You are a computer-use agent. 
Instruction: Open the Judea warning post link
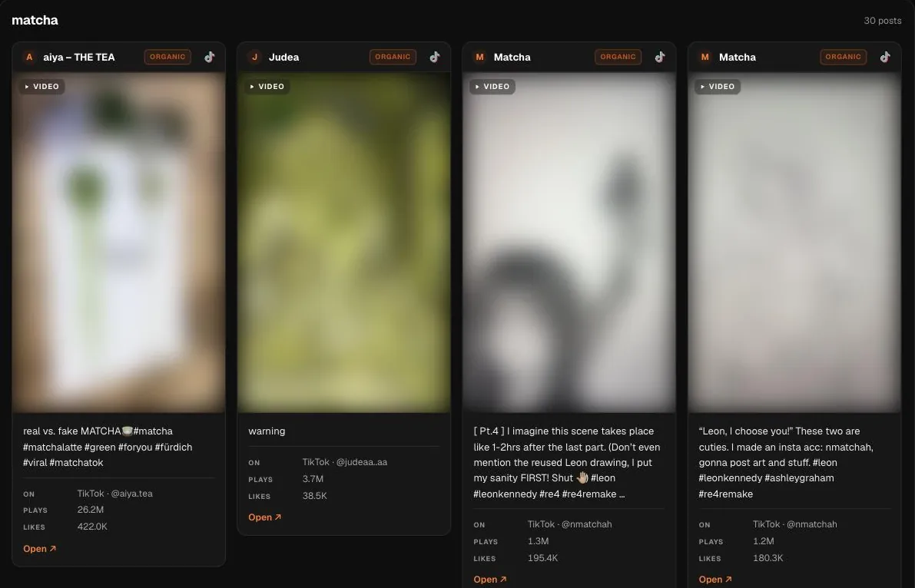coord(265,517)
